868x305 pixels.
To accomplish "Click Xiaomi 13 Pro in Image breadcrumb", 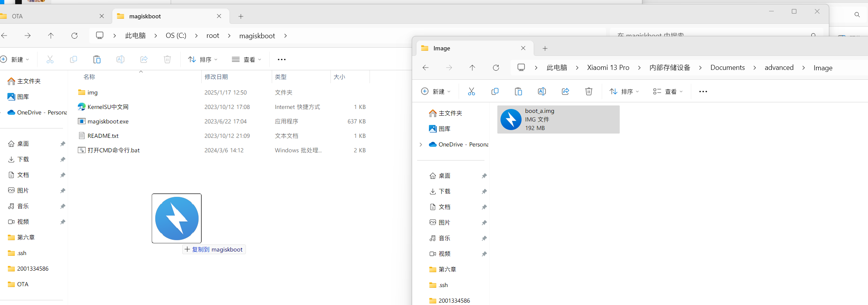I will click(x=608, y=68).
